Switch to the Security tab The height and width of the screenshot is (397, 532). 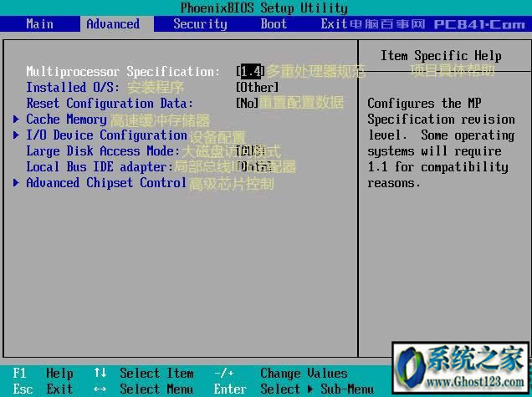pos(200,23)
